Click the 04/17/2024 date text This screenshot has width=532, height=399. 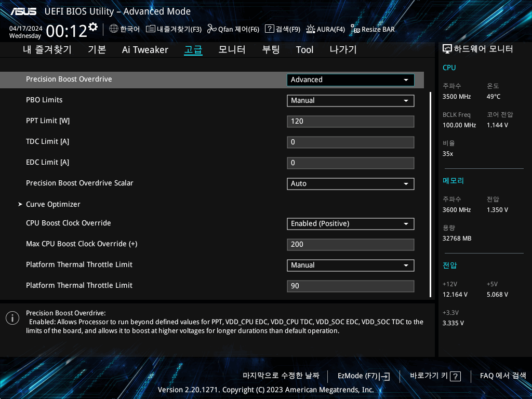[26, 29]
